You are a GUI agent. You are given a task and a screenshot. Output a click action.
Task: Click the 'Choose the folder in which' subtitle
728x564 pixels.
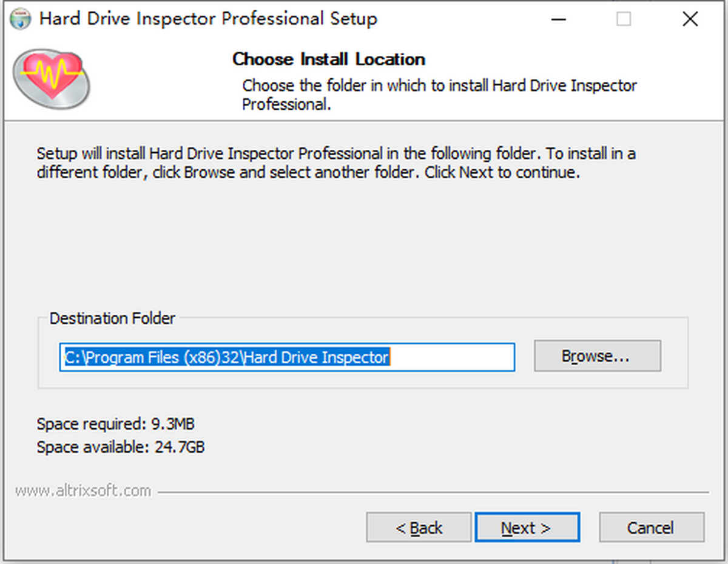[440, 95]
